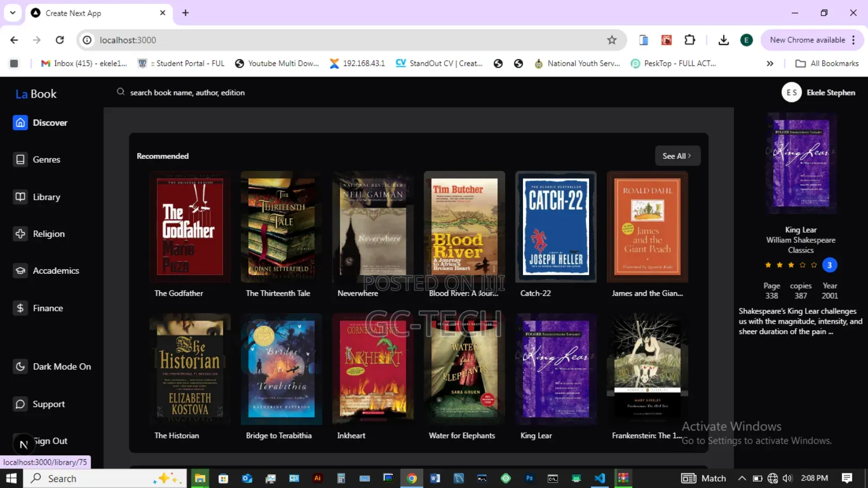Expand hidden bookmarks chevron
The image size is (868, 488).
click(770, 63)
